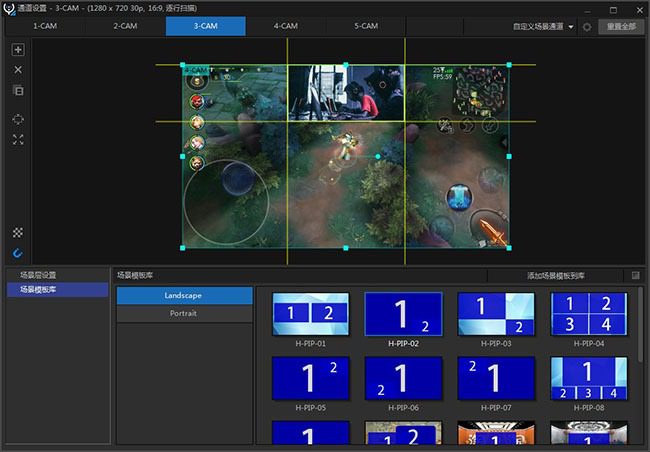
Task: Maximize the channel settings window
Action: [x=614, y=10]
